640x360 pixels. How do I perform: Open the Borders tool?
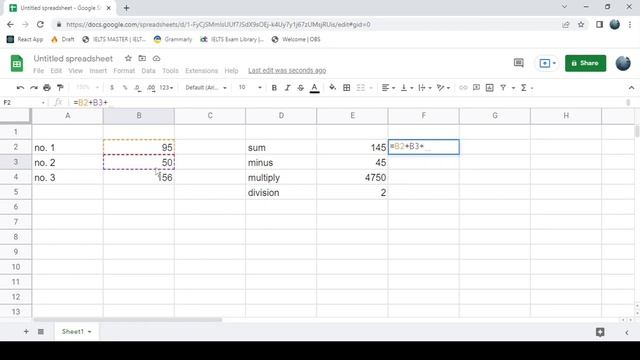tap(347, 88)
